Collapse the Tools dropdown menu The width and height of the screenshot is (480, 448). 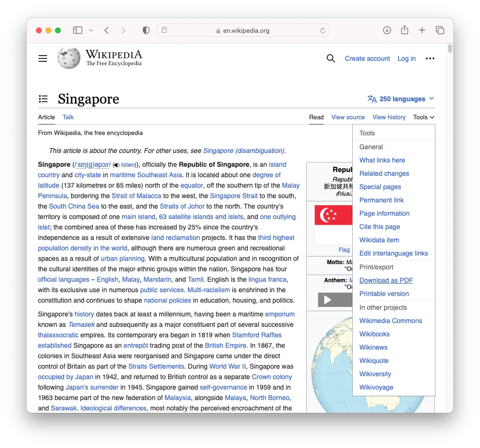point(424,117)
